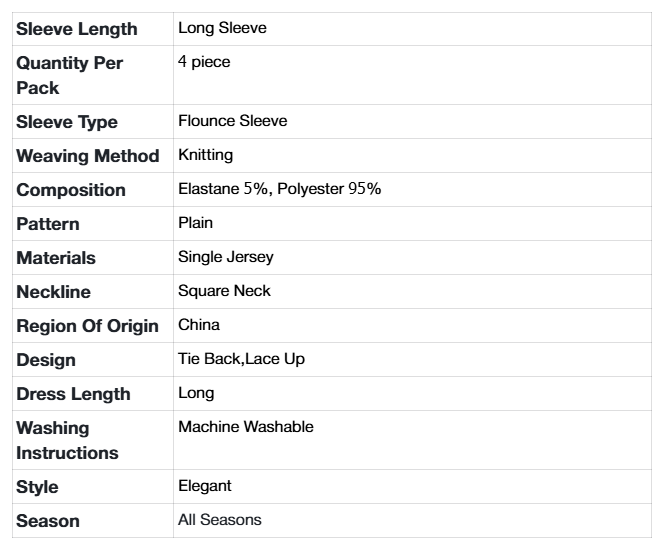Screen dimensions: 664x550
Task: Click the Composition label
Action: click(x=71, y=190)
